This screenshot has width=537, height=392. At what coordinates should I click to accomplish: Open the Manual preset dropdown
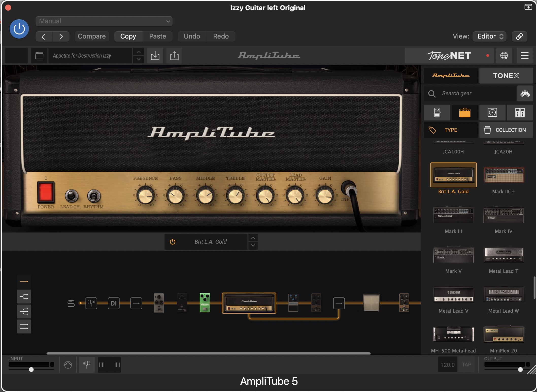point(104,21)
